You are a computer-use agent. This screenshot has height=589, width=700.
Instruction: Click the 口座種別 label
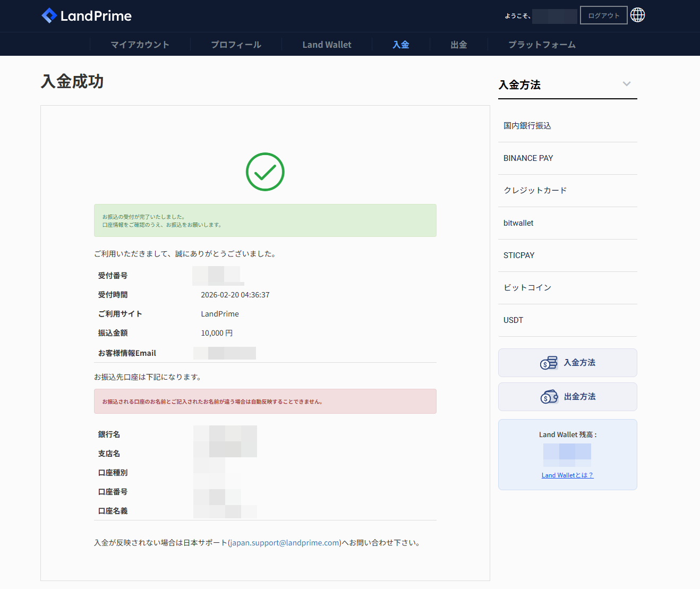click(113, 473)
